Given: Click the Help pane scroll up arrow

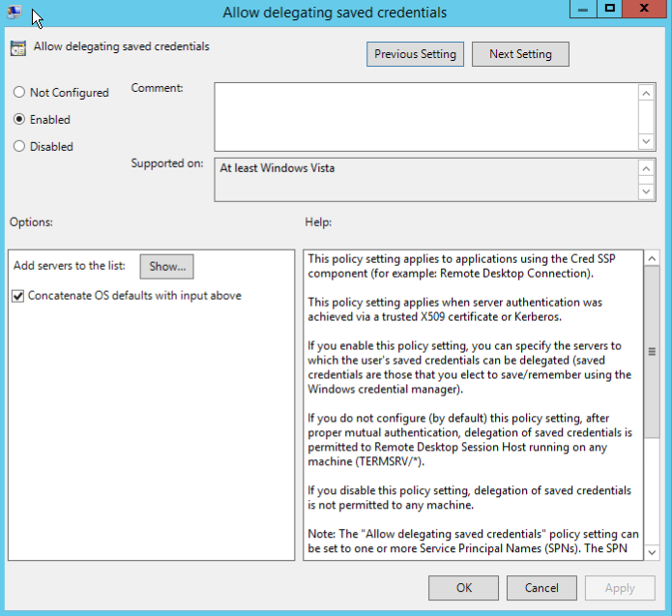Looking at the screenshot, I should 652,258.
